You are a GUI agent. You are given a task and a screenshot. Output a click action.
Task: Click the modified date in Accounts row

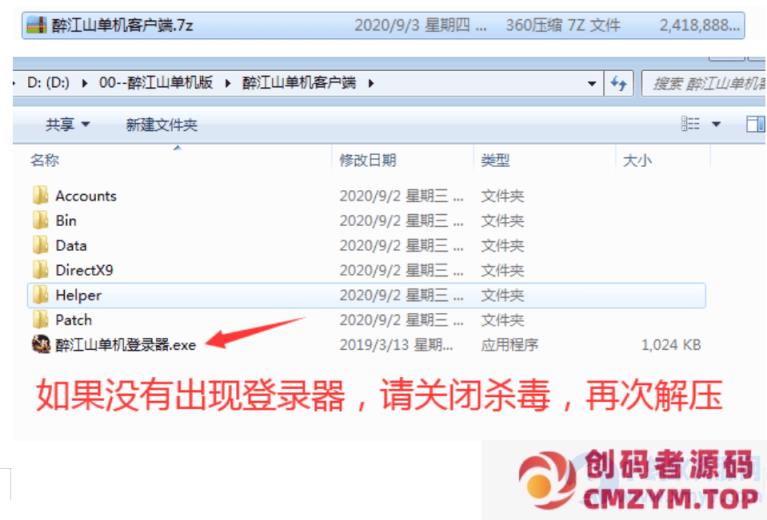(x=401, y=196)
